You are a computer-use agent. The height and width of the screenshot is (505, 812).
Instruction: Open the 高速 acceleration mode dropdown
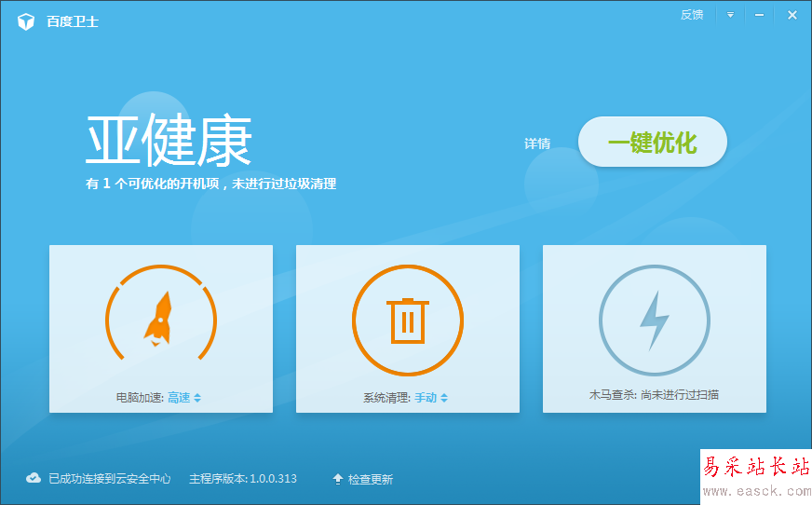tap(184, 398)
